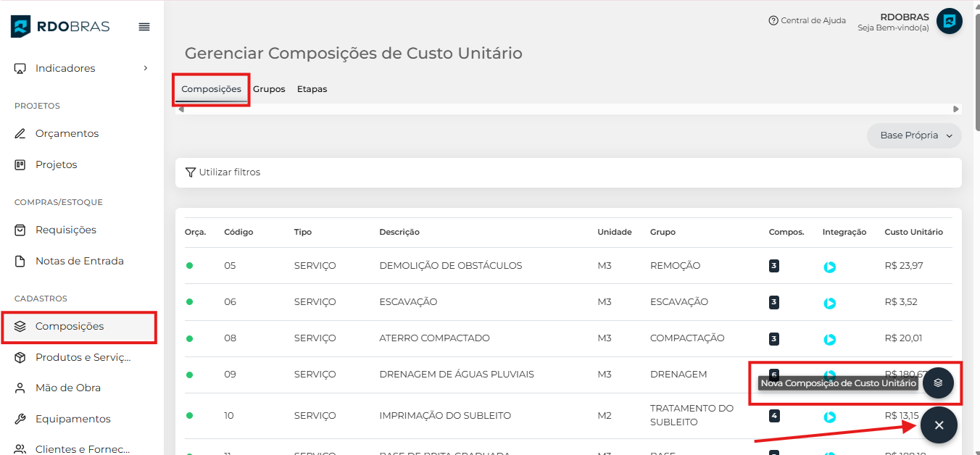
Task: Click integration icon for Demolição de Obstáculos
Action: coord(830,267)
